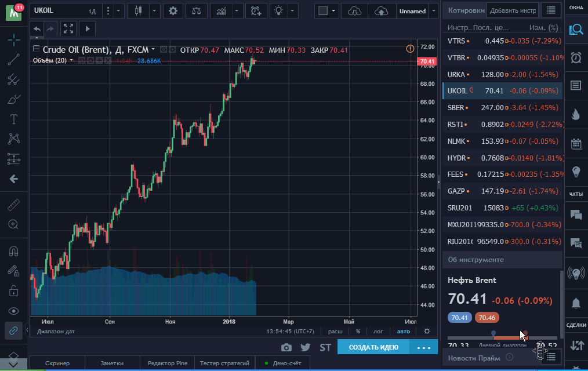588x371 pixels.
Task: Expand the layout selector dropdown arrow
Action: 333,11
